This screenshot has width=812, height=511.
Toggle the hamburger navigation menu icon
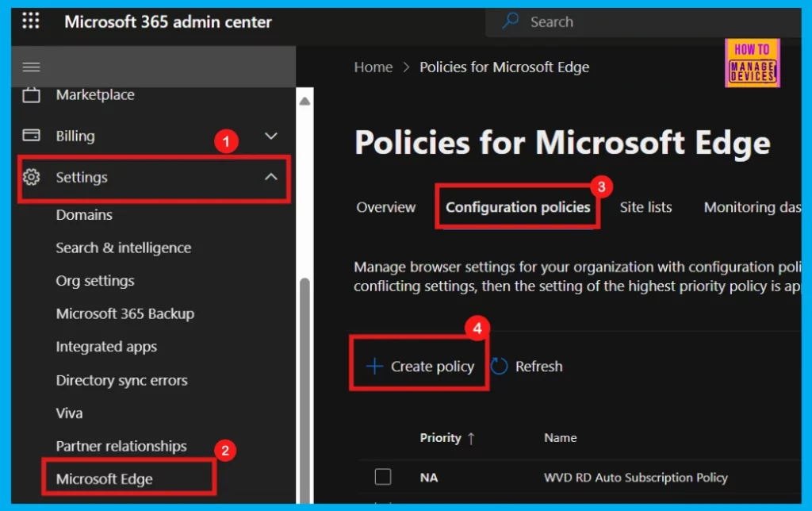pyautogui.click(x=31, y=67)
